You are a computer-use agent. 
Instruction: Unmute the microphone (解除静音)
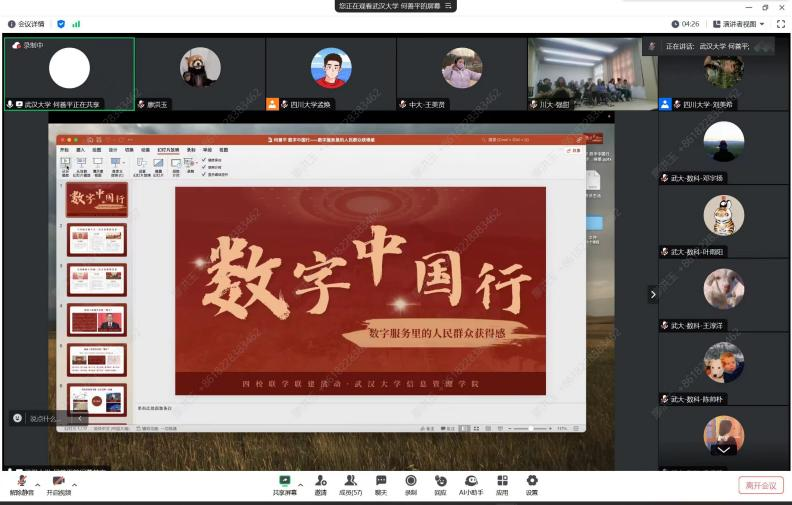[21, 484]
